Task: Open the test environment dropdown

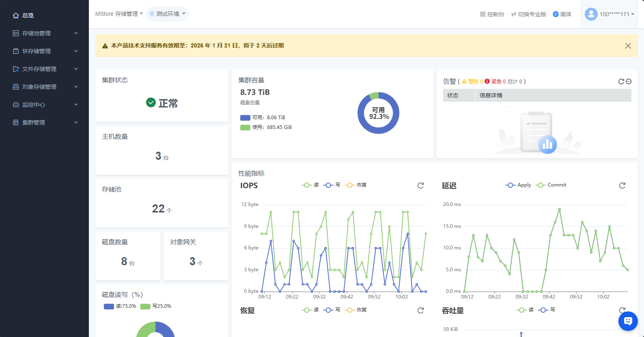Action: point(167,14)
